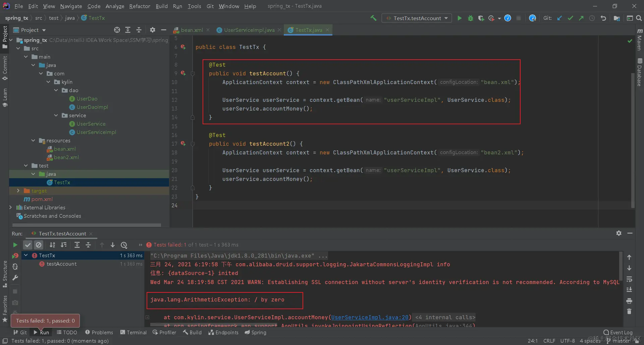Image resolution: width=644 pixels, height=345 pixels.
Task: Click the Git Update Project blue arrow
Action: [x=559, y=18]
